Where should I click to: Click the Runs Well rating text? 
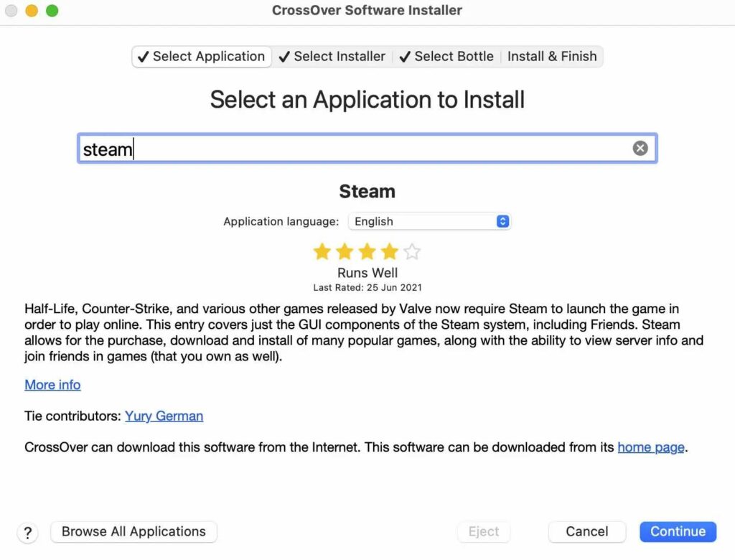point(367,273)
